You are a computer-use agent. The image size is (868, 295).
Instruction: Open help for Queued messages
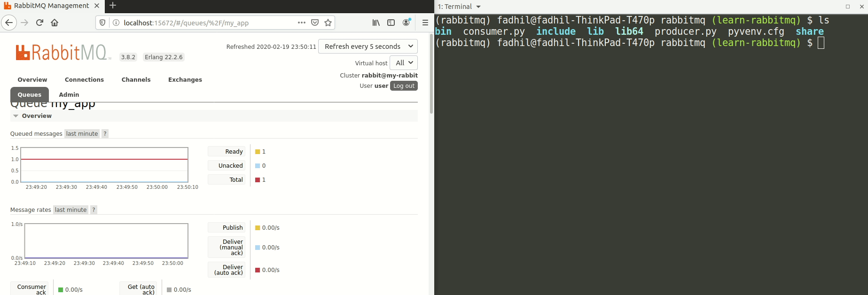pyautogui.click(x=105, y=134)
